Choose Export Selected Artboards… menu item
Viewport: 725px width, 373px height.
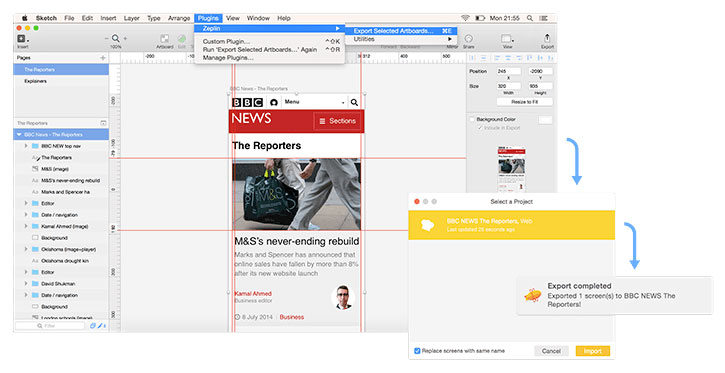click(x=401, y=31)
